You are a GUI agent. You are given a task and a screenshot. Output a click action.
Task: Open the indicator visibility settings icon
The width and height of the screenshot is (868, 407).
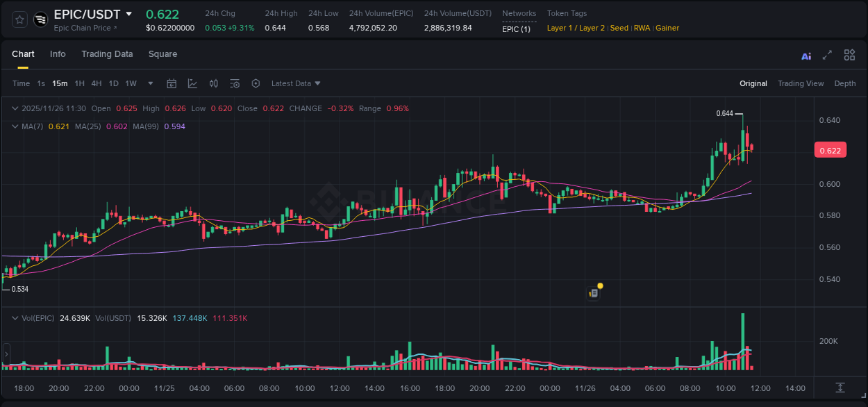235,83
